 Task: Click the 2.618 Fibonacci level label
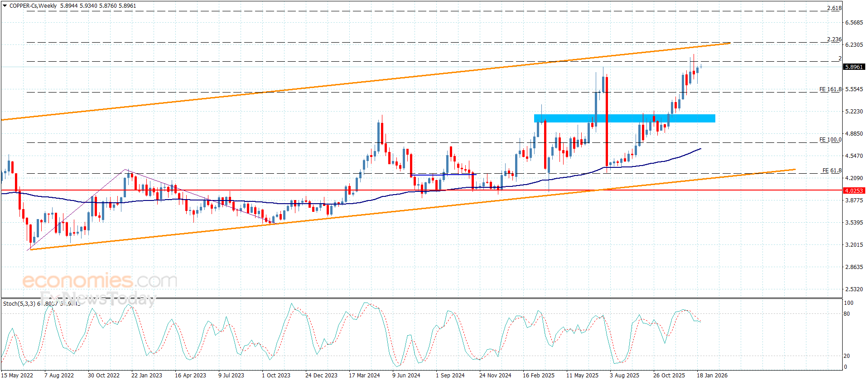click(834, 8)
